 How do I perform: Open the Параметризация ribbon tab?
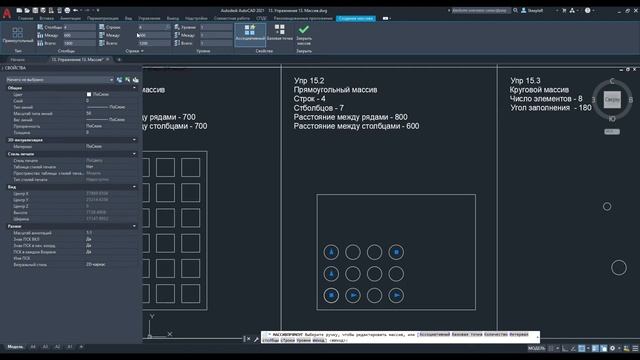[x=102, y=18]
